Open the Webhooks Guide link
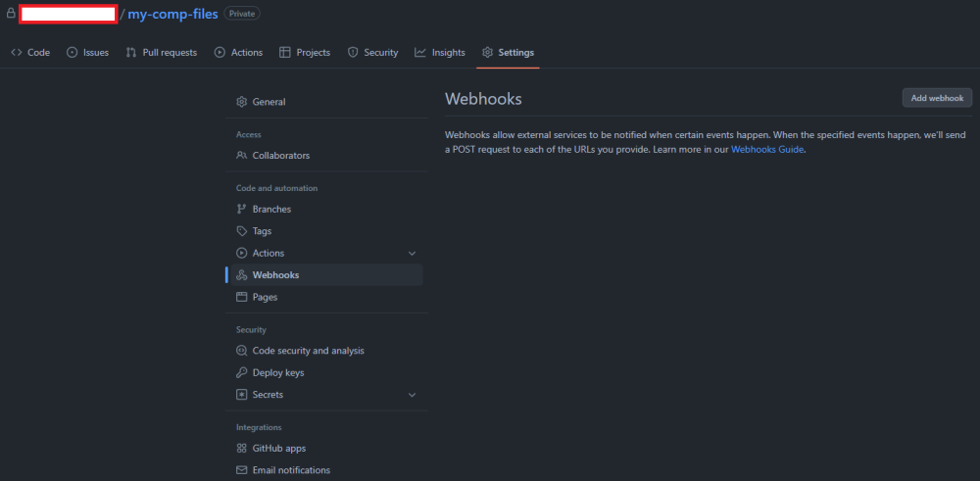Screen dimensions: 980x481 tap(767, 150)
